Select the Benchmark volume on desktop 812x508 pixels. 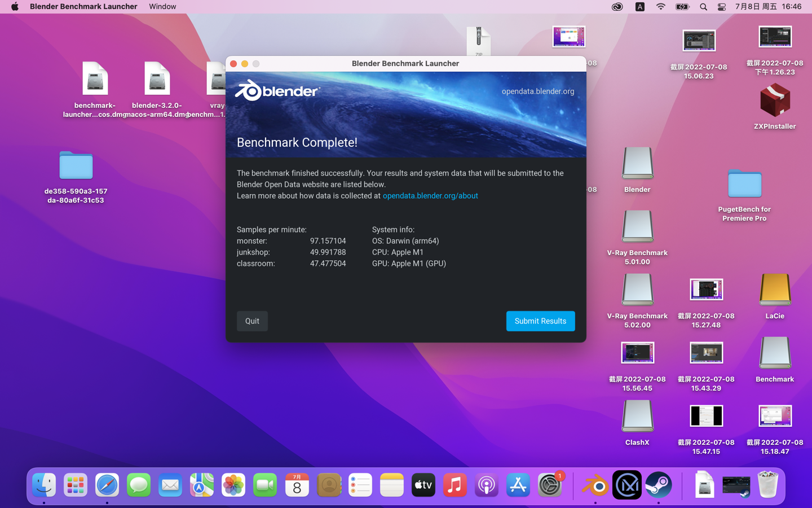point(775,353)
